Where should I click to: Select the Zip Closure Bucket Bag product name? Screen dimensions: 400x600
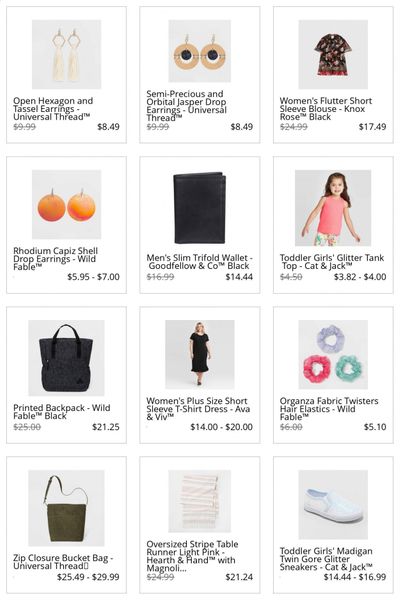[x=63, y=562]
